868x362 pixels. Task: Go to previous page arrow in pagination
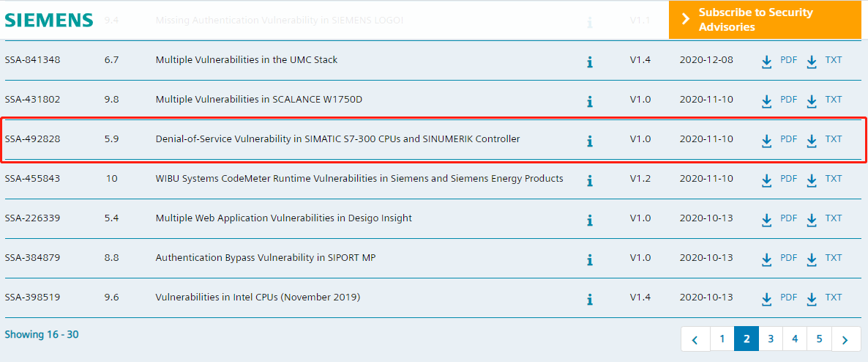(695, 339)
